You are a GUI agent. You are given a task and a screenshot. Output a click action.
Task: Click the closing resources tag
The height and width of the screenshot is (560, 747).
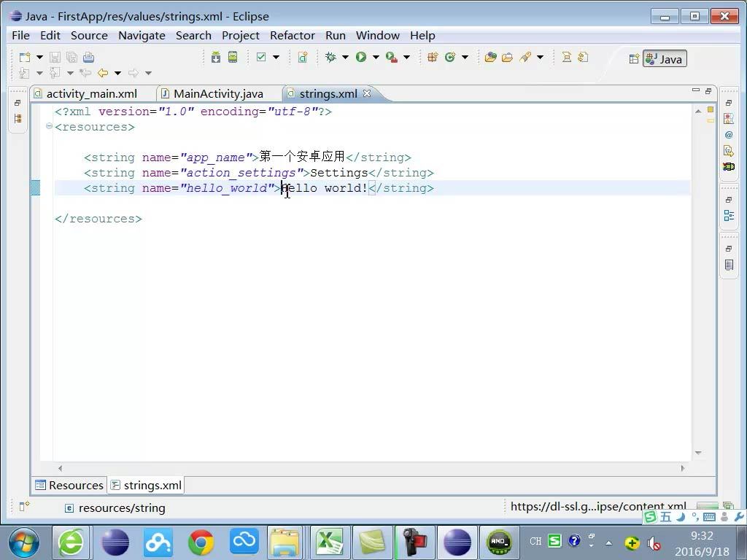(98, 219)
